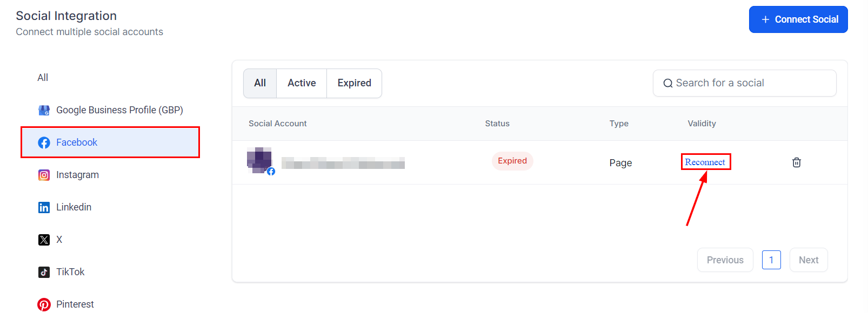Screen dimensions: 868x313
Task: Delete the account with trash icon
Action: point(797,162)
